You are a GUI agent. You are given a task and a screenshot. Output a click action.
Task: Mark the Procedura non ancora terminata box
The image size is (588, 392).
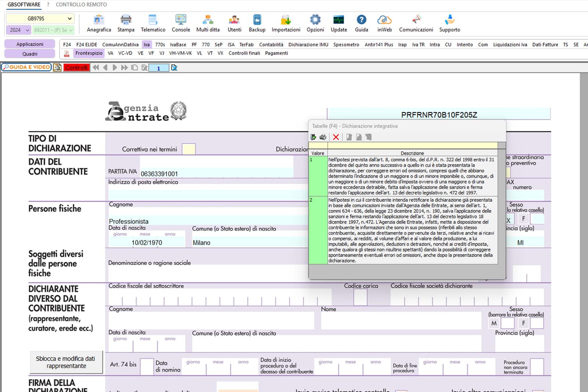(537, 366)
